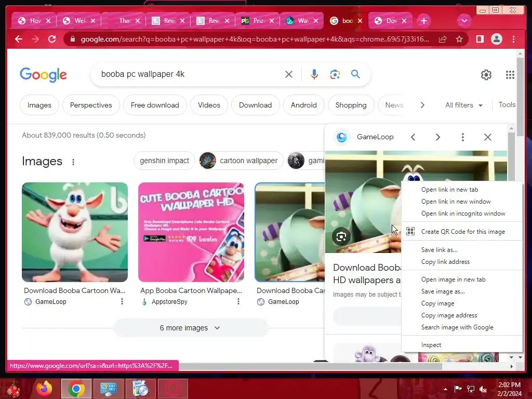Choose Copy image address
This screenshot has height=399, width=532.
tap(462, 315)
